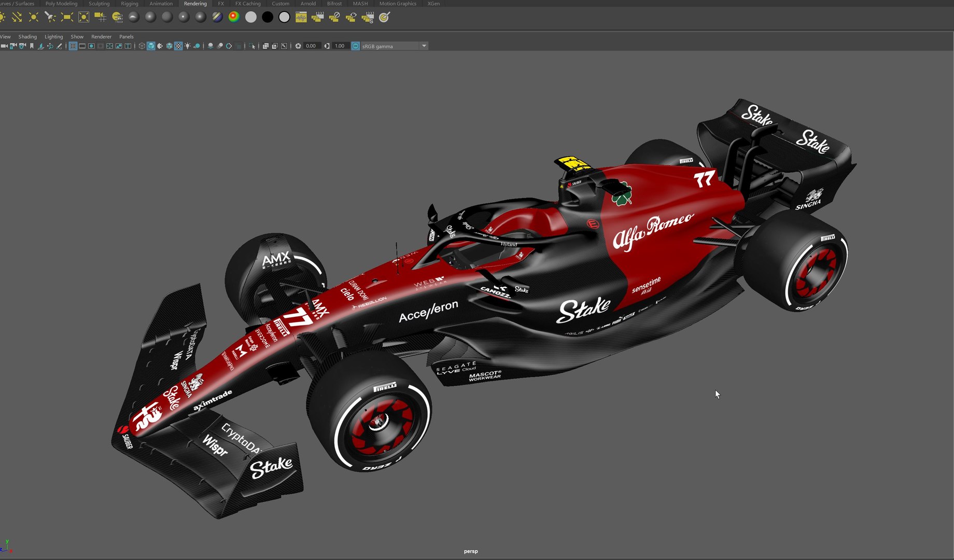Click the exposure reset icon
This screenshot has width=954, height=560.
[x=298, y=46]
